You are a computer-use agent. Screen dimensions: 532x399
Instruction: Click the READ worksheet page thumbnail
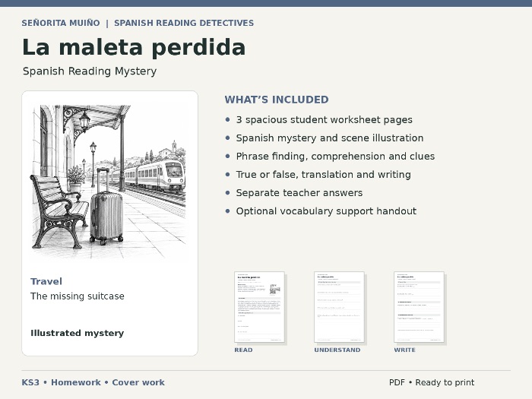click(x=260, y=307)
